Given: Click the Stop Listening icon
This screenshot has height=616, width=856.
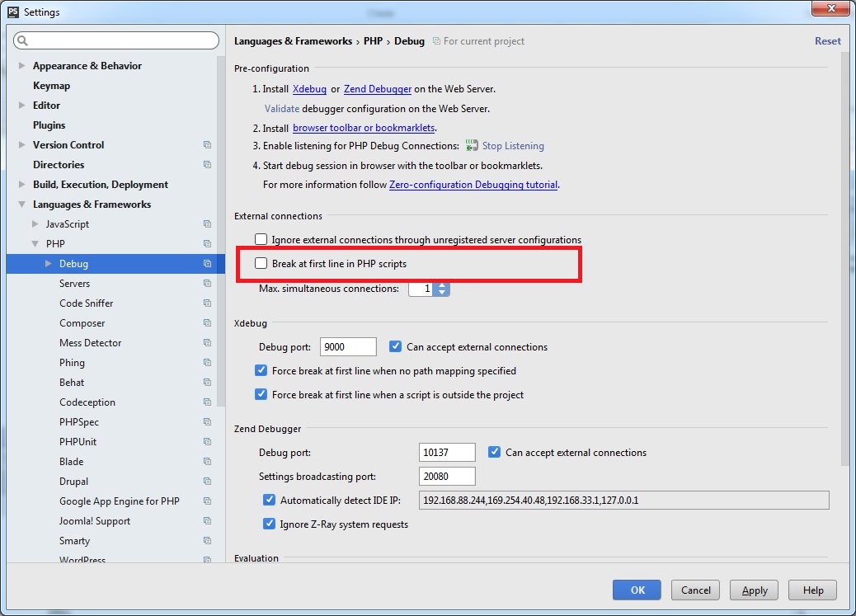Looking at the screenshot, I should click(471, 145).
